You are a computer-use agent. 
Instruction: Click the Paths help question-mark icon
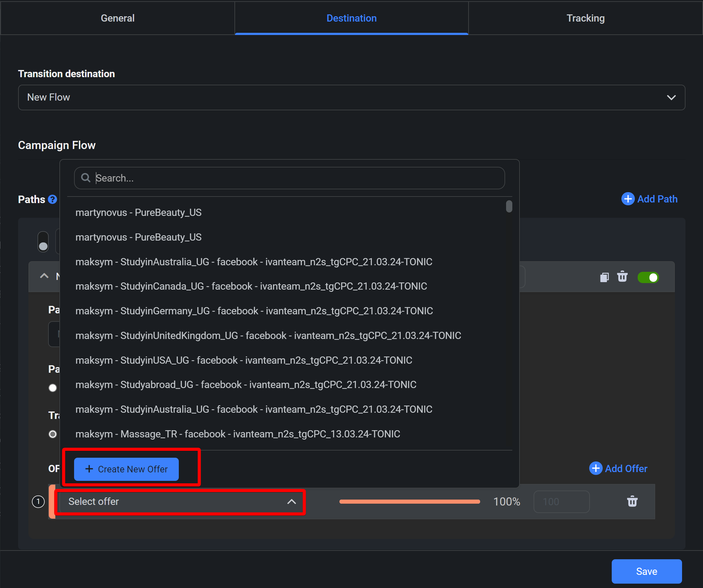pos(53,199)
